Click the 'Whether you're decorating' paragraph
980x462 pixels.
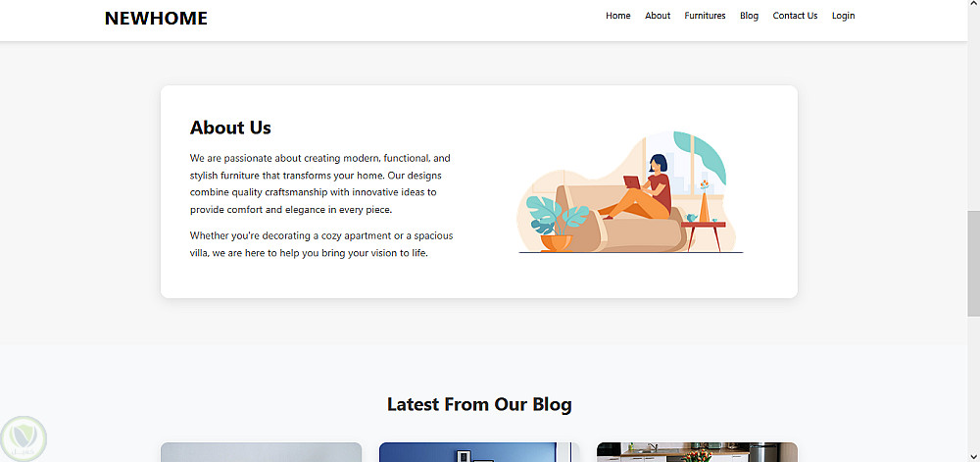tap(321, 244)
